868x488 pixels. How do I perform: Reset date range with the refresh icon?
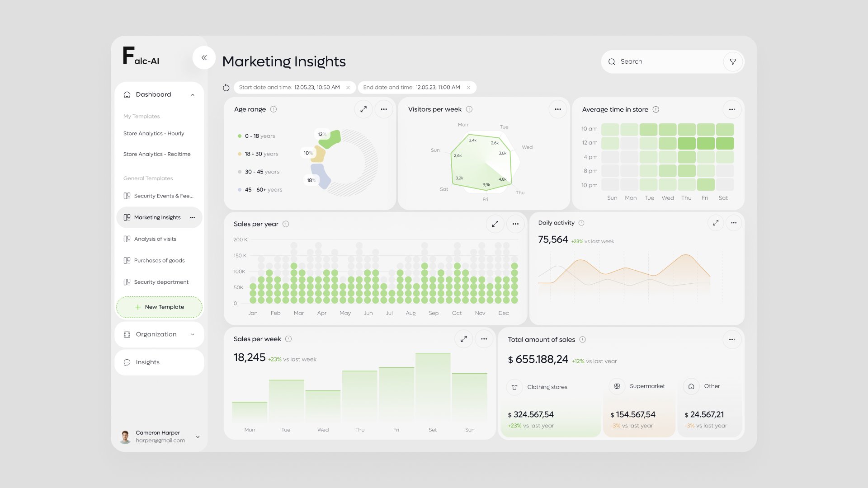click(x=226, y=88)
